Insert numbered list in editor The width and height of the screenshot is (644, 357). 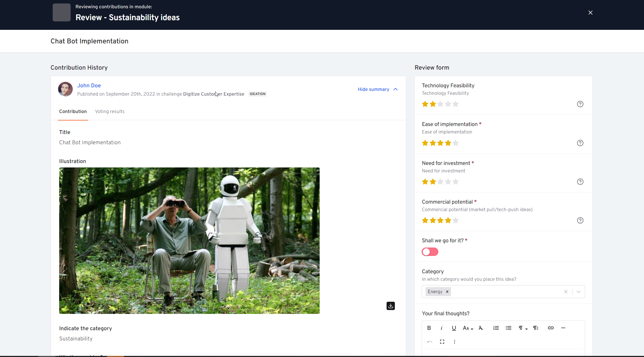(x=496, y=328)
